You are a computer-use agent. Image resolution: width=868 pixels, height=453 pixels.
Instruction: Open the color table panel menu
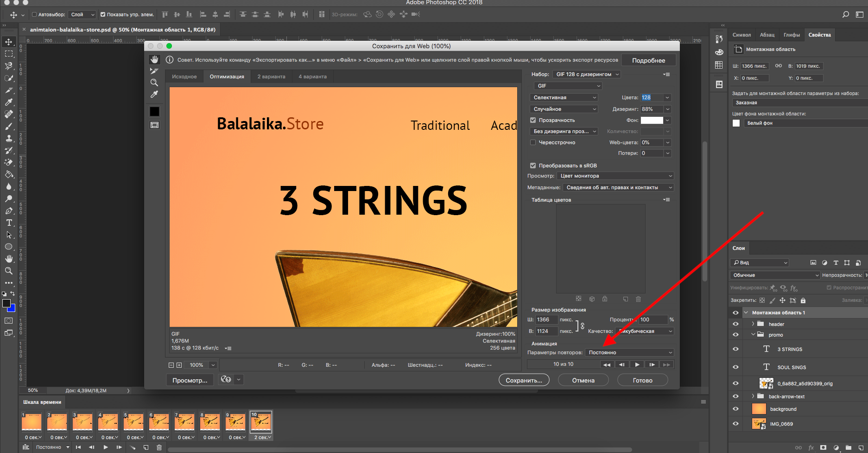(x=666, y=200)
